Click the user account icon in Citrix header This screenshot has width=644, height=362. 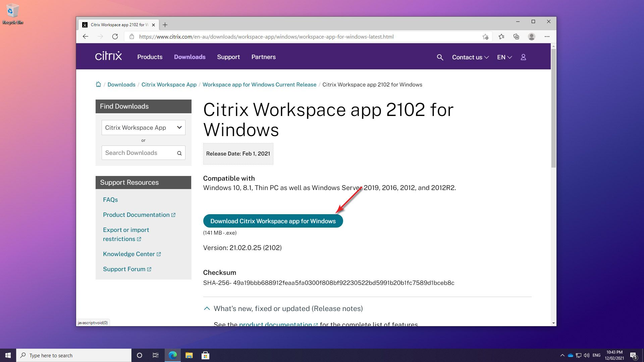(x=523, y=57)
